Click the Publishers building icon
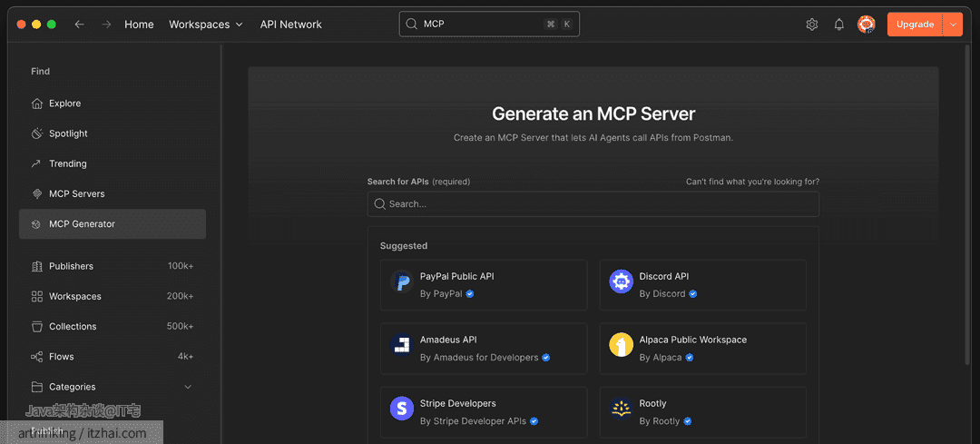 click(x=37, y=266)
